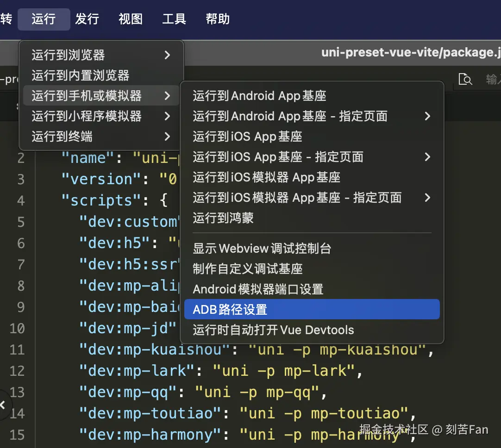The width and height of the screenshot is (501, 448).
Task: Open 显示 Webview 调试控制台
Action: coord(262,249)
